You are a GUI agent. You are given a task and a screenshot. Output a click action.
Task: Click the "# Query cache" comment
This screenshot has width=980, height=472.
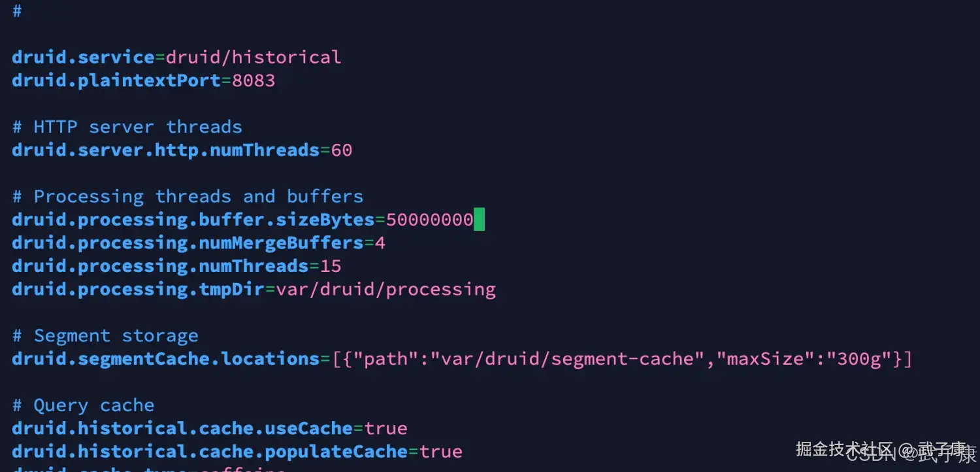coord(83,405)
